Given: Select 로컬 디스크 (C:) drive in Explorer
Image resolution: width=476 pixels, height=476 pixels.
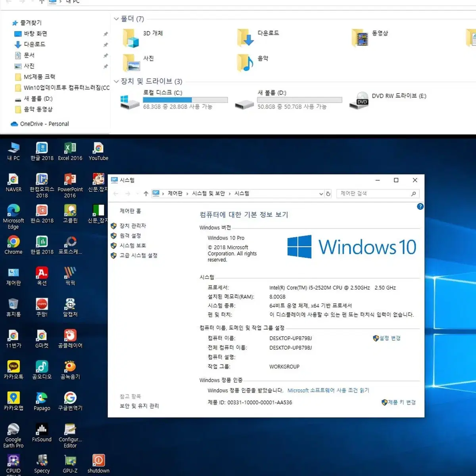Looking at the screenshot, I should click(x=174, y=100).
